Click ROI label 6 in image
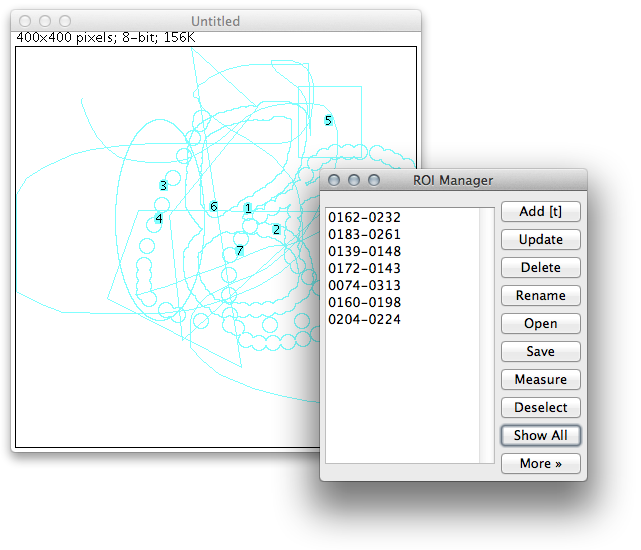 pyautogui.click(x=213, y=207)
